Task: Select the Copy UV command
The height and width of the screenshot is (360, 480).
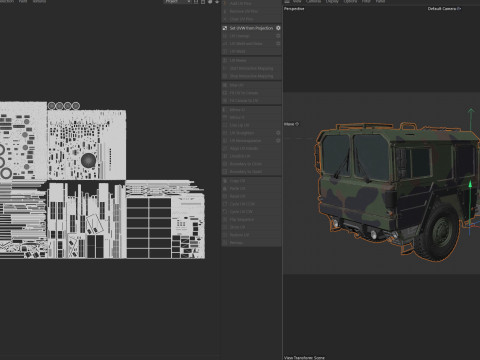Action: tap(252, 181)
